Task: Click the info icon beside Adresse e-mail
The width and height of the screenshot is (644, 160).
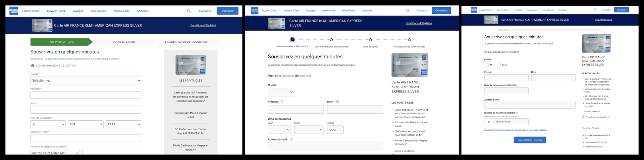Action: coord(291,139)
